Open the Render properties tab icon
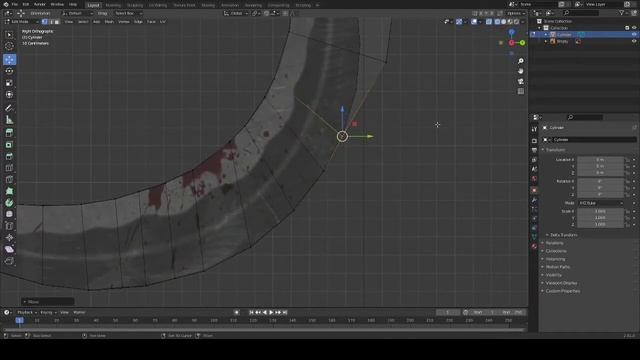The width and height of the screenshot is (640, 360). [534, 140]
